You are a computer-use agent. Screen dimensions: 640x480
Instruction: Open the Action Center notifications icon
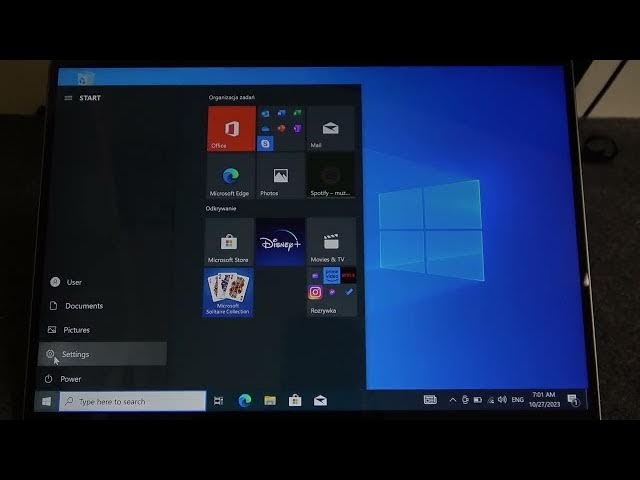[x=573, y=400]
